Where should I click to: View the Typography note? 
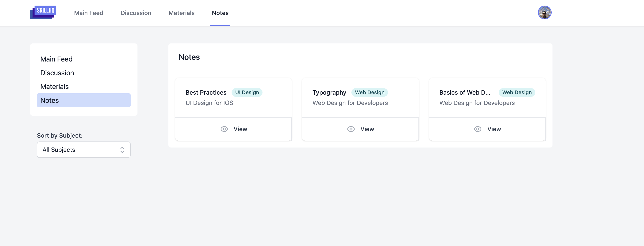(367, 129)
